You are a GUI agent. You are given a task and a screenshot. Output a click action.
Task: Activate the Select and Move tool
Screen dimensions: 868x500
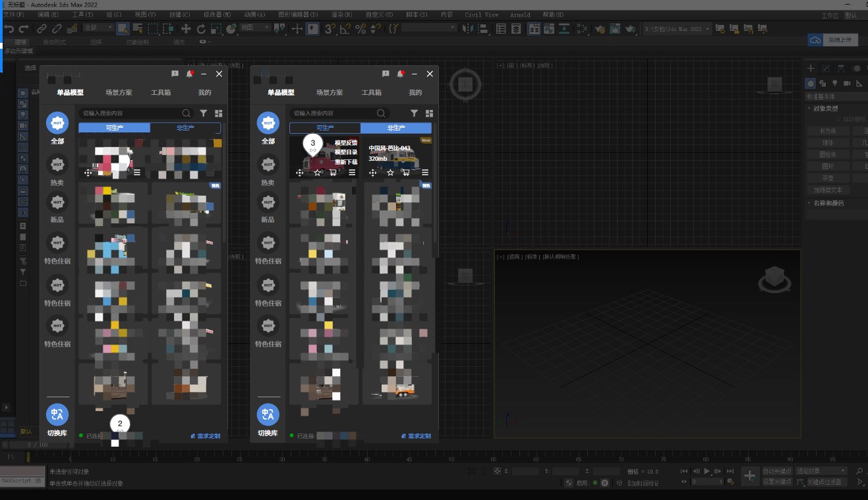click(186, 28)
